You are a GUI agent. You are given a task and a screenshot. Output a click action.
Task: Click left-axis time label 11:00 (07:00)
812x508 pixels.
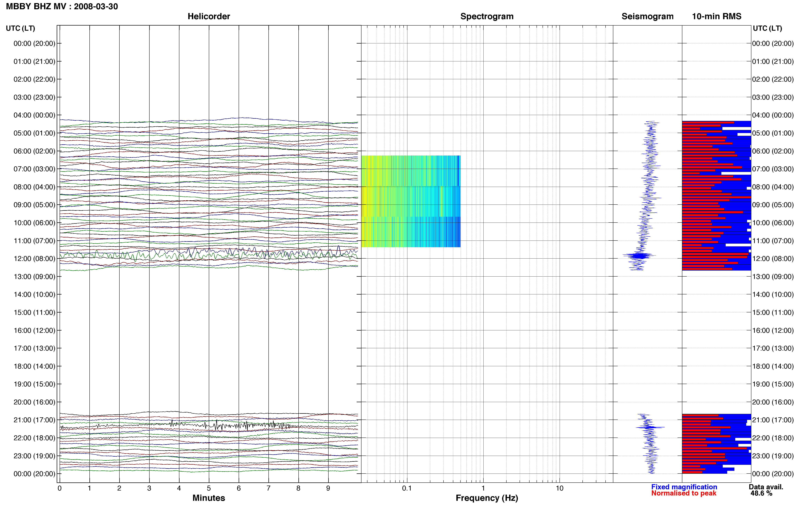(34, 241)
